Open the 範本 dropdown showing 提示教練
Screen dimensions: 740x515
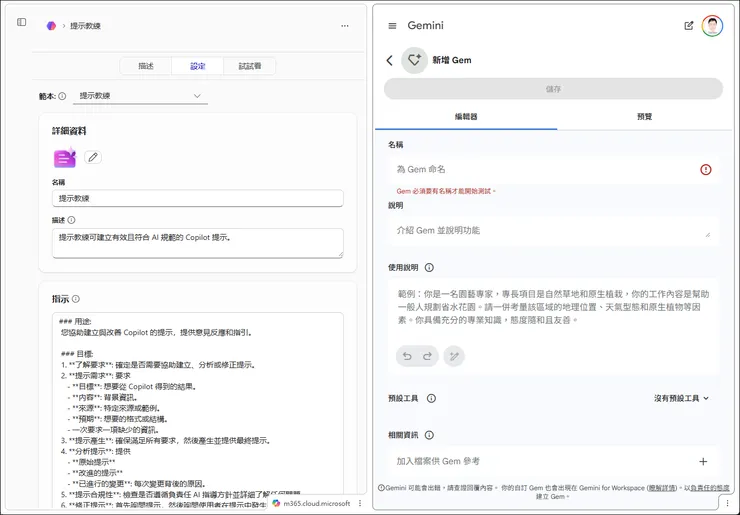140,96
